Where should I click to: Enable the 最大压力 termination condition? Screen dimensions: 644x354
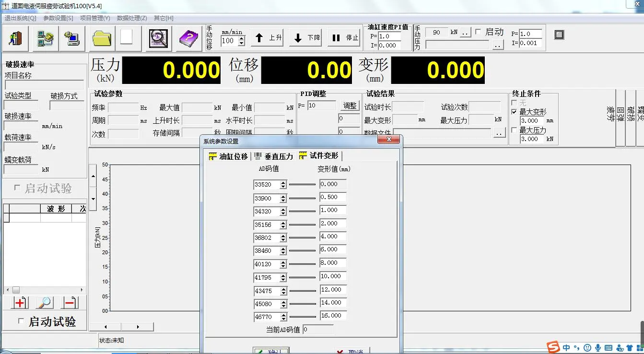[x=514, y=130]
